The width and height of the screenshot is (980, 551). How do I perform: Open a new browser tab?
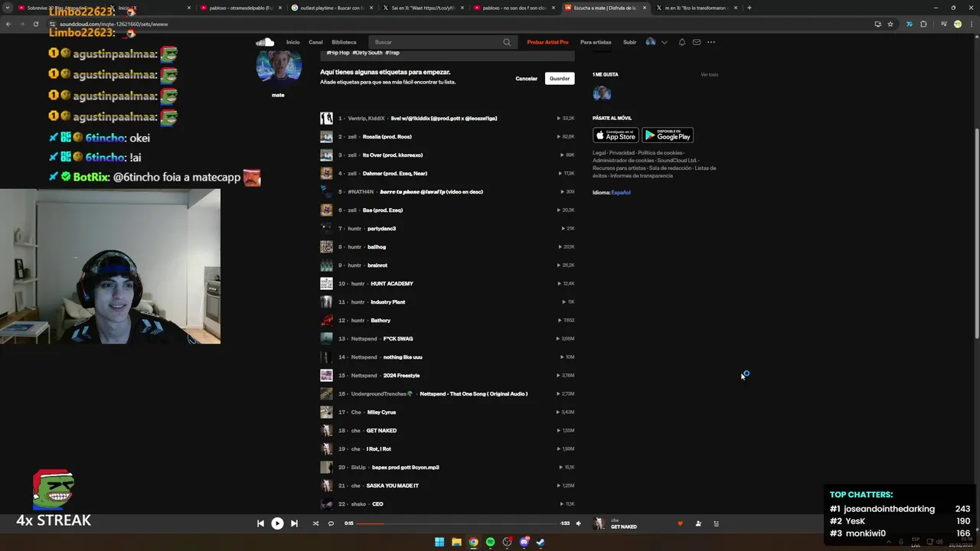749,8
